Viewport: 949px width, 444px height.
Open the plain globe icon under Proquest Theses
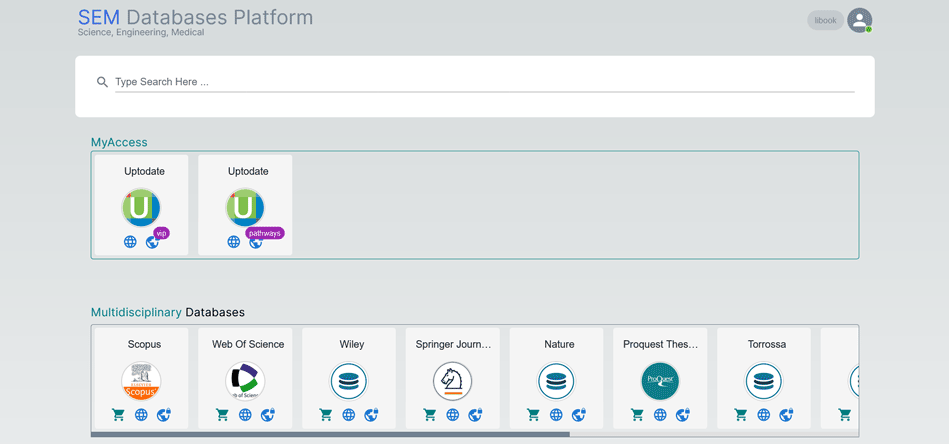coord(660,414)
